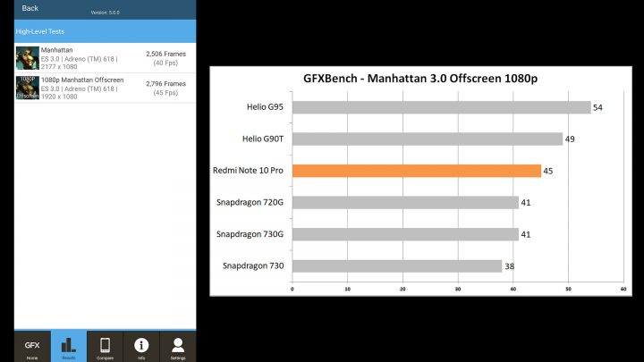Click the 'Snapdragon 730G' axis label
The image size is (644, 362).
click(x=250, y=234)
